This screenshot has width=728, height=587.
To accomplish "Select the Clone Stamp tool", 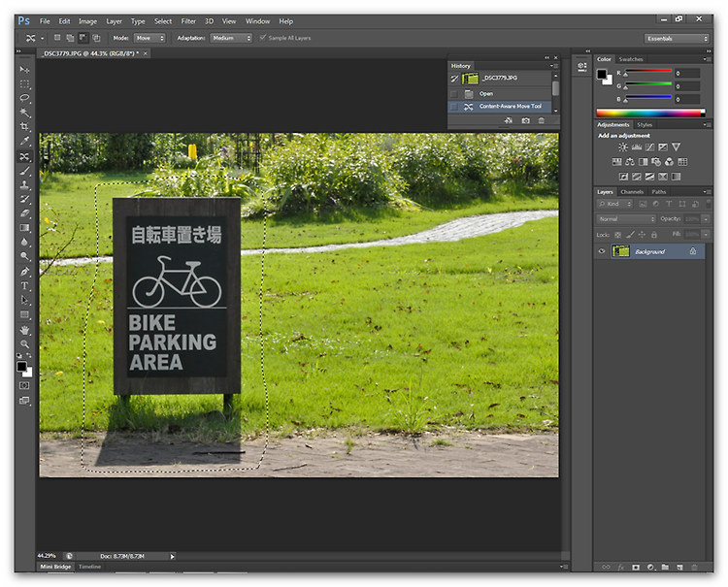I will 24,184.
